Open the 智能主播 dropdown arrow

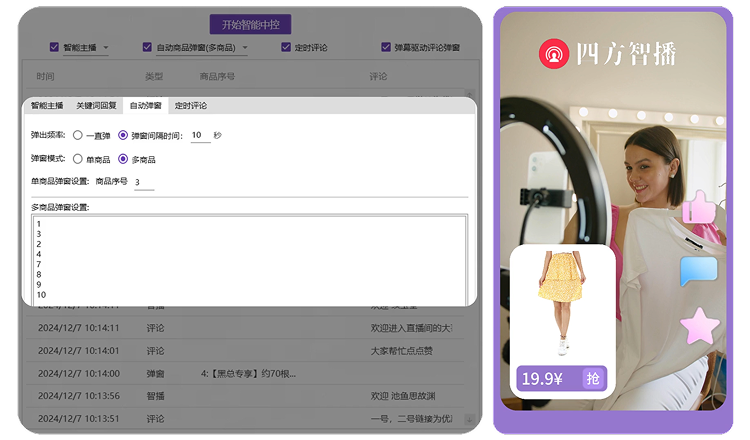pos(106,47)
